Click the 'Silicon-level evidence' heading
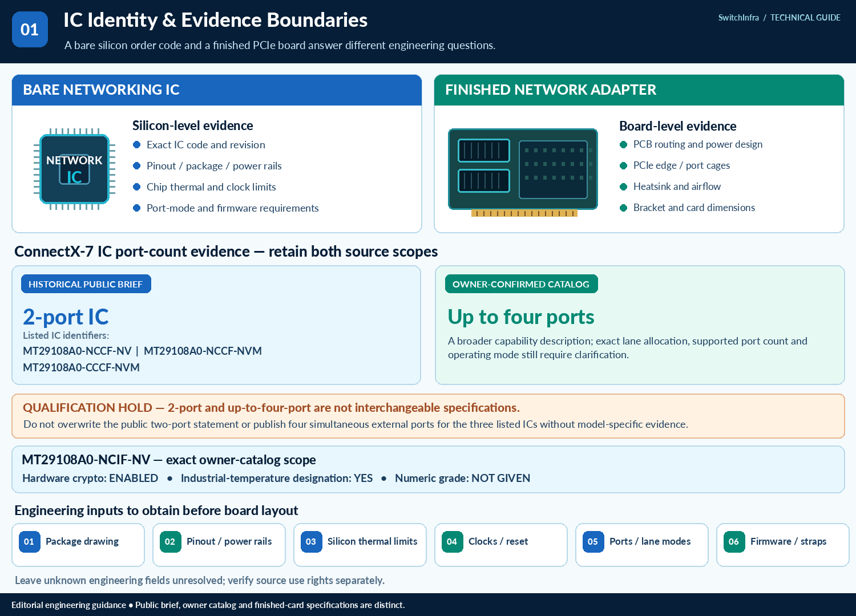This screenshot has width=856, height=616. pos(193,125)
